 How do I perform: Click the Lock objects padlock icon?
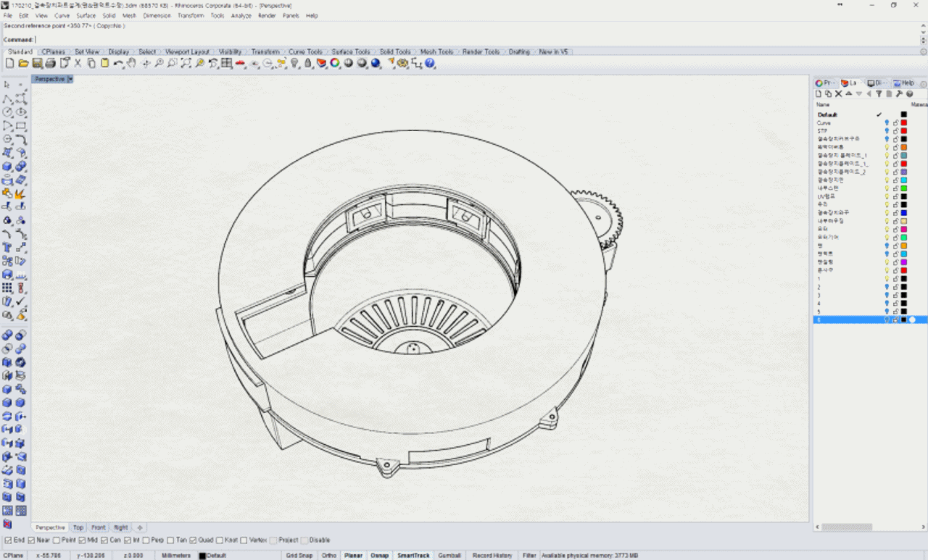(x=308, y=64)
